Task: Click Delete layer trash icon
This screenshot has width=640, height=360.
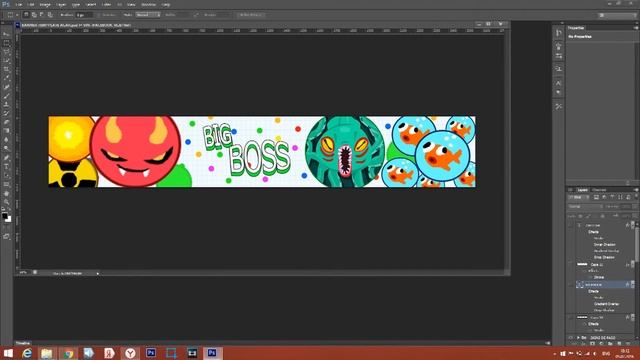Action: [628, 344]
